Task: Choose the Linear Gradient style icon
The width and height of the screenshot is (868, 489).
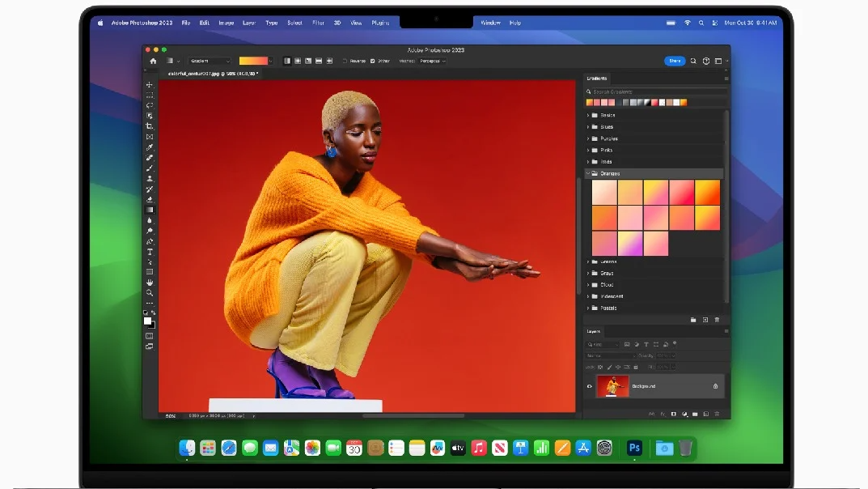Action: pos(286,61)
